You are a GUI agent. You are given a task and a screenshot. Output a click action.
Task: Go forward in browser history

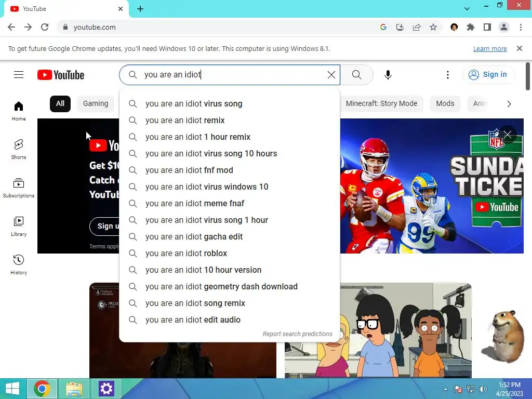[28, 27]
